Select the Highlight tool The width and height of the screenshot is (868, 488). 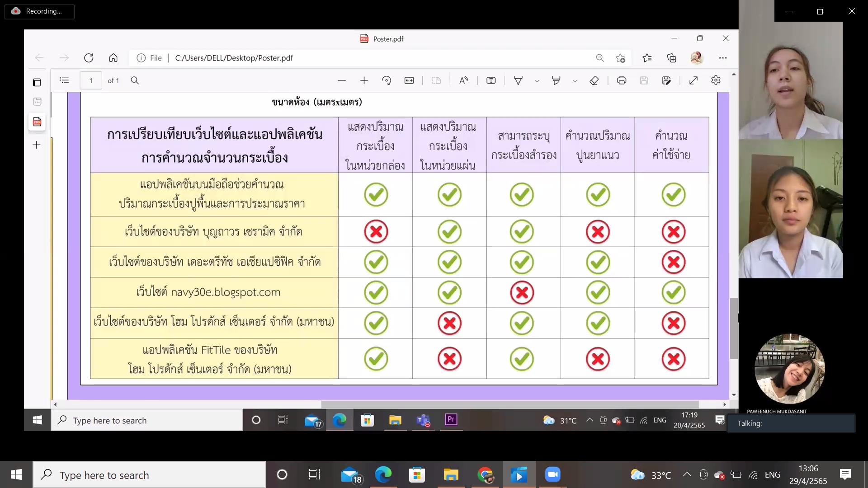556,80
